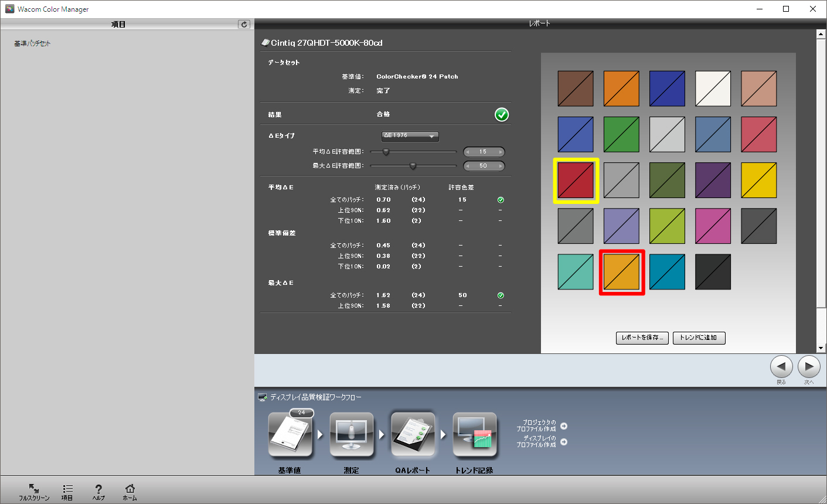Click the Cintiq profile title icon
Image resolution: width=827 pixels, height=504 pixels.
click(x=265, y=43)
